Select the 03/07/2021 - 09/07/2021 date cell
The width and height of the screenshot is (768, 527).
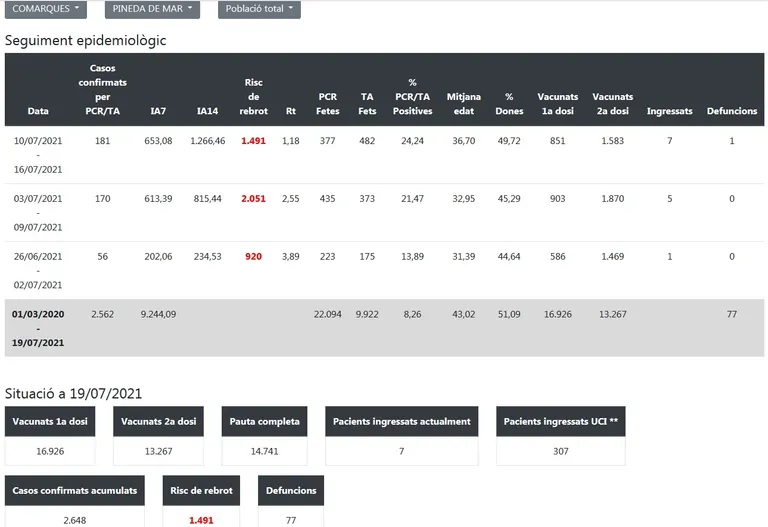point(38,213)
